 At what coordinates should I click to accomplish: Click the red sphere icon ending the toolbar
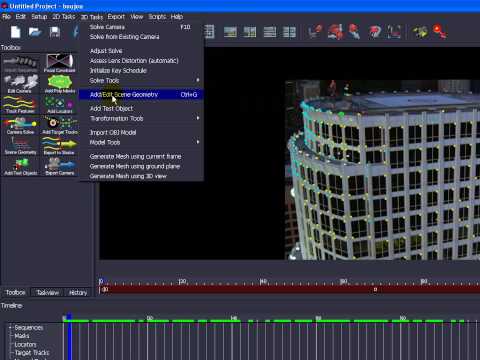440,32
